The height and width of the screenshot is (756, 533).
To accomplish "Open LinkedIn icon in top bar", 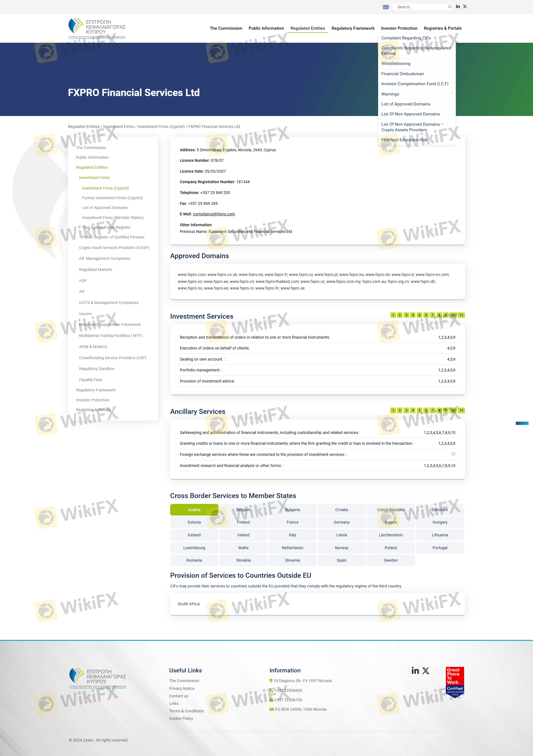I will tap(457, 7).
